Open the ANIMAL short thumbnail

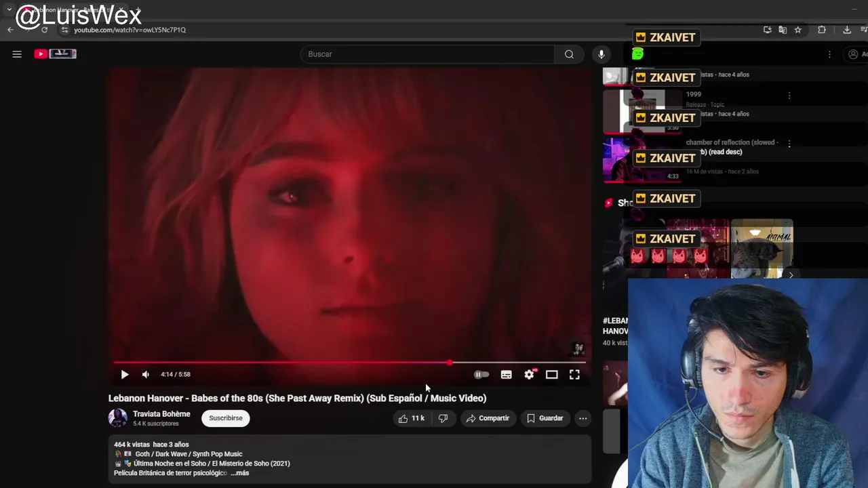click(762, 248)
